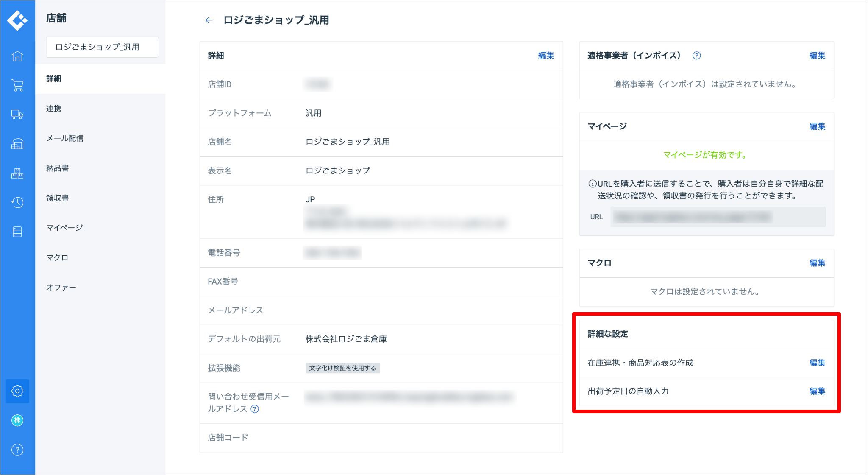Click the マイページ URL field
868x475 pixels.
[x=718, y=217]
